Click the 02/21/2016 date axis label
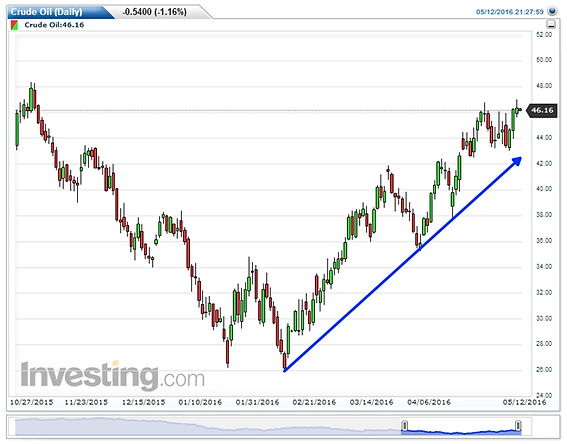 [314, 402]
